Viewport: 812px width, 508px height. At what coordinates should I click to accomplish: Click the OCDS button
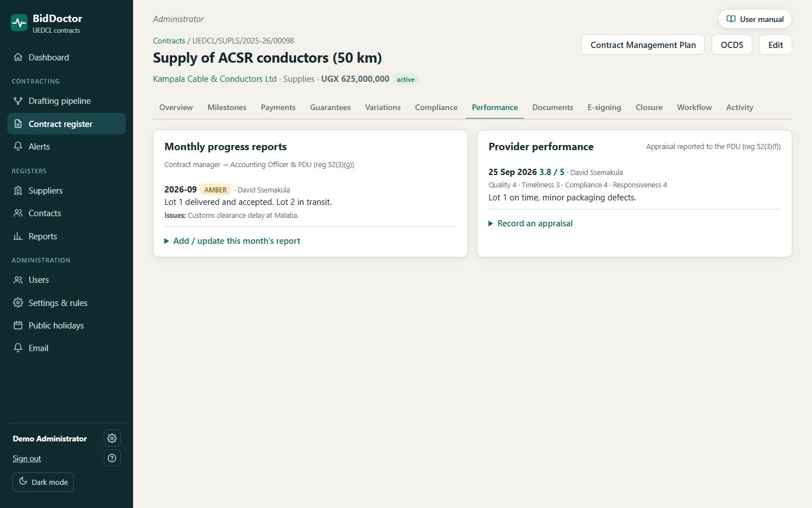click(732, 45)
